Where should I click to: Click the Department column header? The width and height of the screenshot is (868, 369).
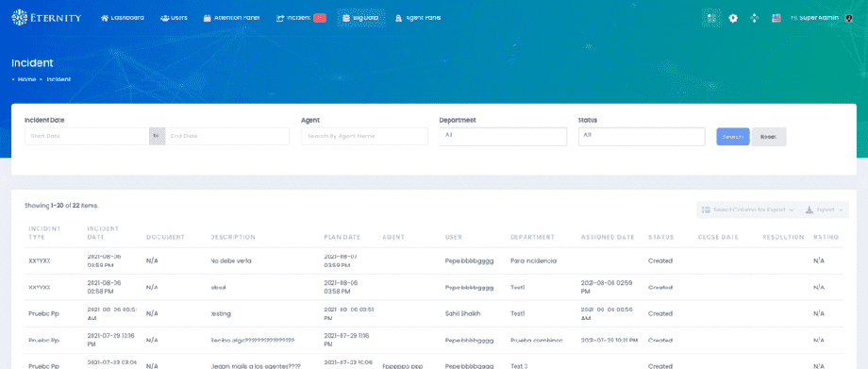point(532,237)
